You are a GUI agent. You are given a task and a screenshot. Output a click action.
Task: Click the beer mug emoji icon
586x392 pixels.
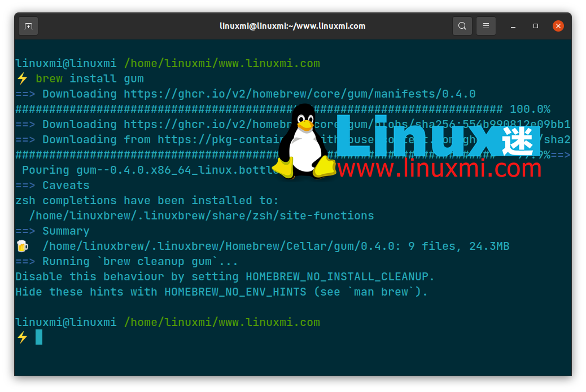pyautogui.click(x=23, y=246)
